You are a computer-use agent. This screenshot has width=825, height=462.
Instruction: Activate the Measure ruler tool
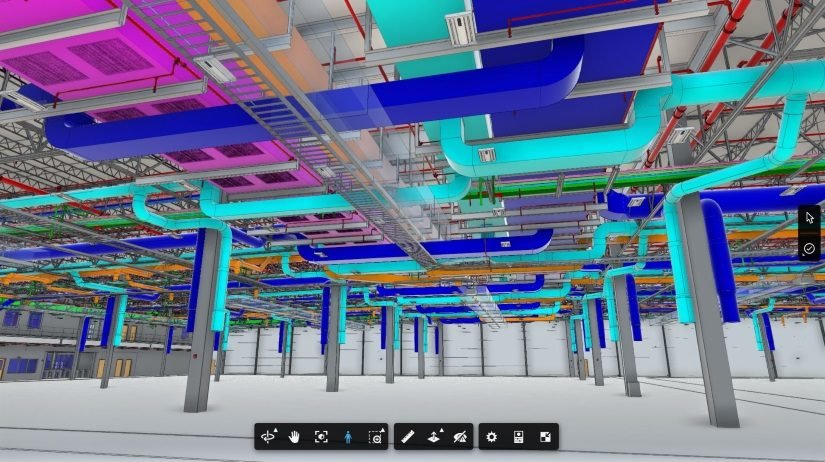(x=408, y=437)
